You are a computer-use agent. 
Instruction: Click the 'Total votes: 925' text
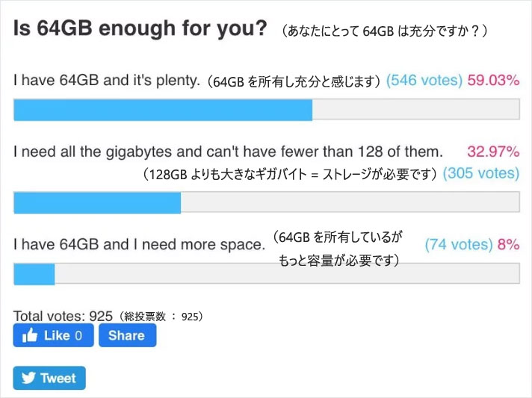coord(63,316)
